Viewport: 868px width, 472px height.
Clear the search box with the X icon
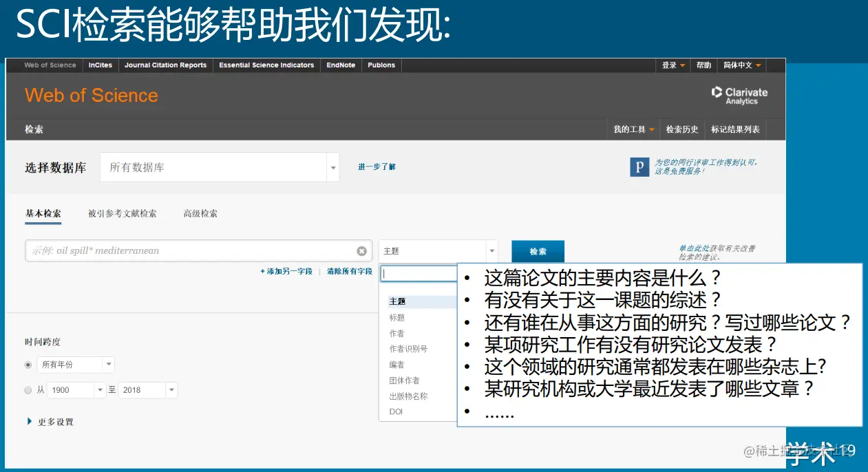(x=361, y=251)
